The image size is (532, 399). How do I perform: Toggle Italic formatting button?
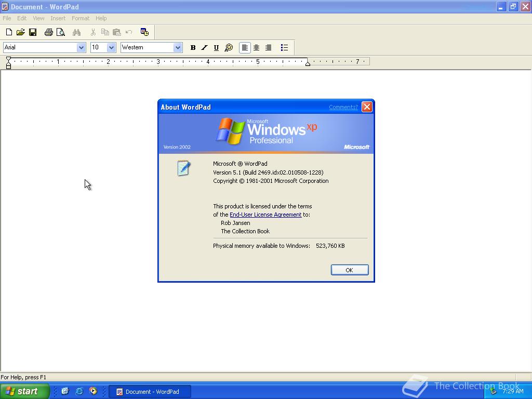point(204,47)
